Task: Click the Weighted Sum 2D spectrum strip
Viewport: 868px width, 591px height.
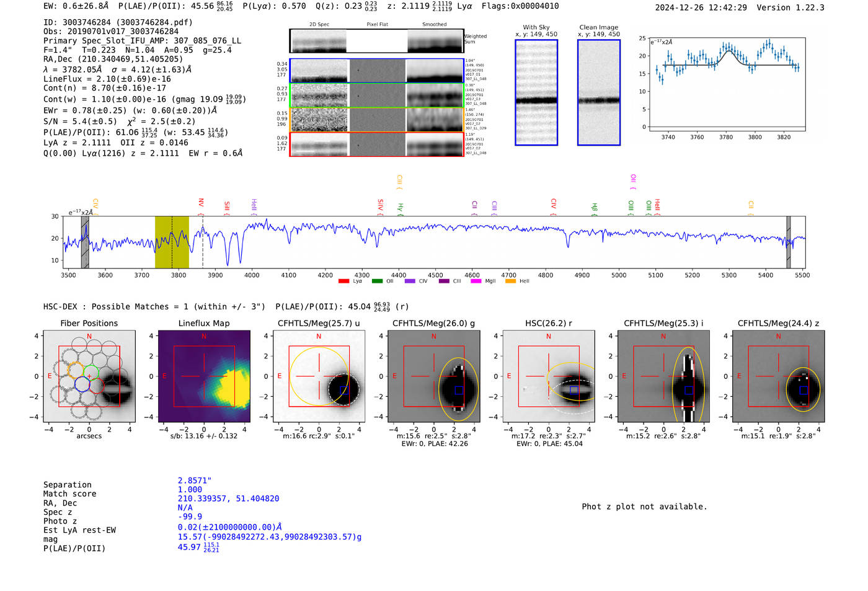Action: (376, 41)
